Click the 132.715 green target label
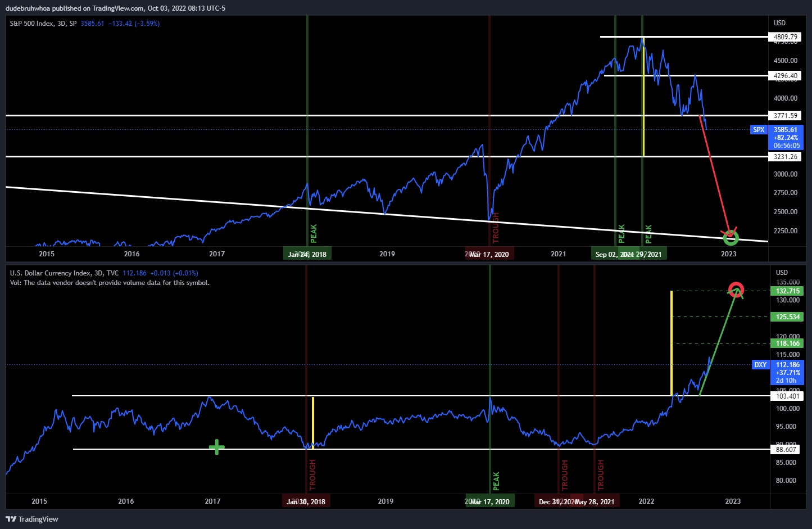The height and width of the screenshot is (529, 812). pyautogui.click(x=787, y=291)
